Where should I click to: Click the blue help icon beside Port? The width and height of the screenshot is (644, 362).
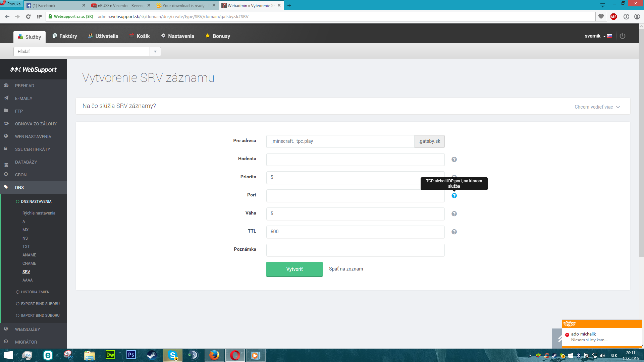pyautogui.click(x=454, y=196)
